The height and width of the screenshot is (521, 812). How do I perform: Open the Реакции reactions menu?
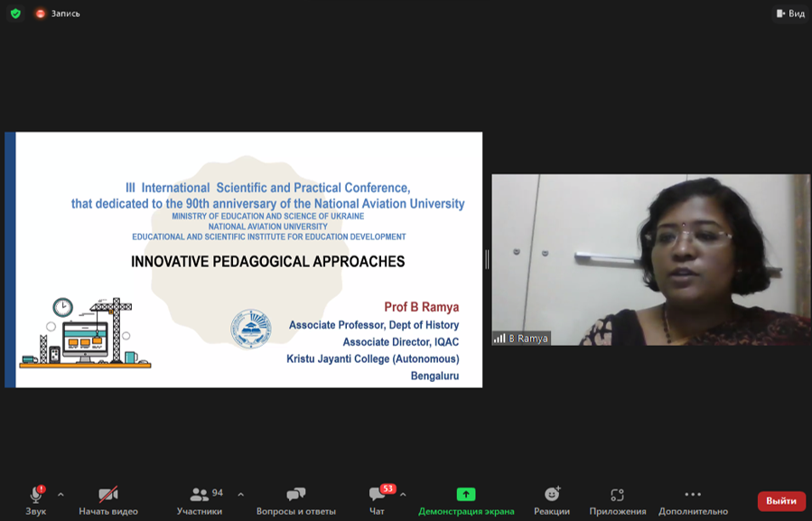pos(552,499)
